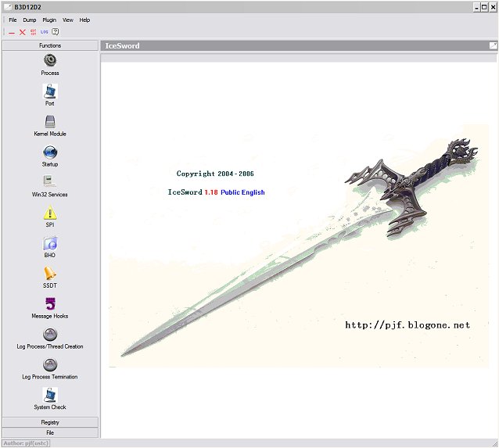This screenshot has width=499, height=448.
Task: Click the question-mark help toolbar icon
Action: 55,31
